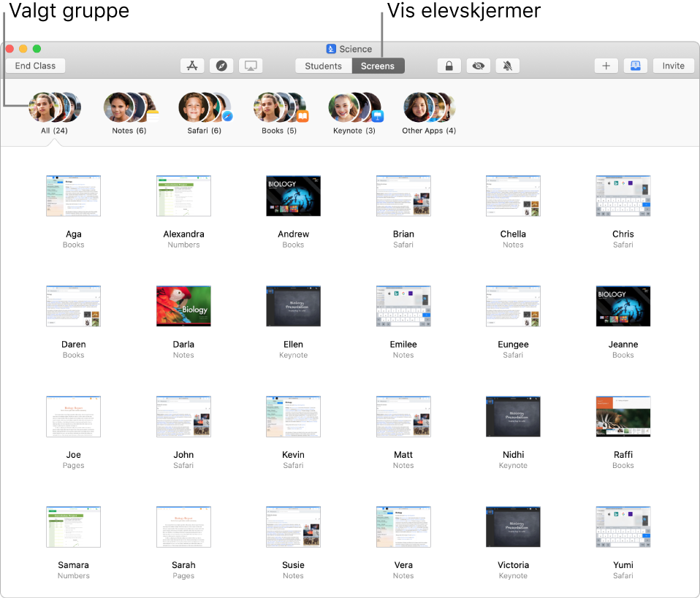Click the Lock devices padlock icon

(x=449, y=66)
